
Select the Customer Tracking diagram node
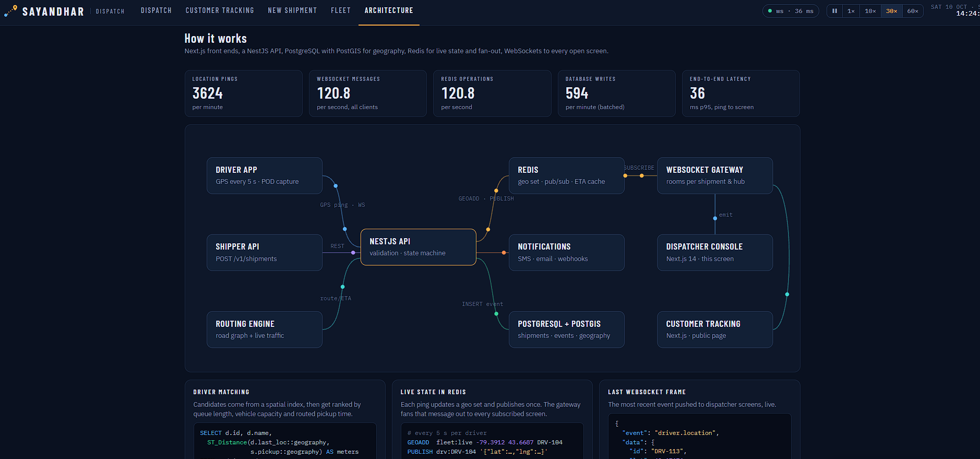tap(715, 329)
